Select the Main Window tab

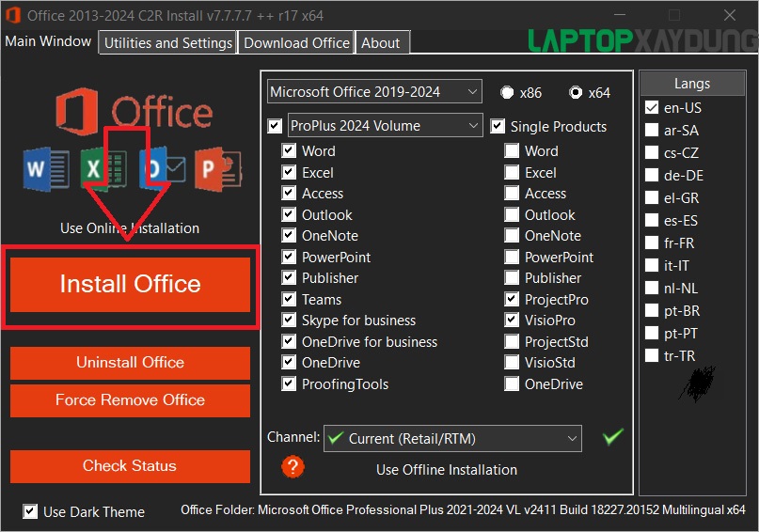point(48,41)
